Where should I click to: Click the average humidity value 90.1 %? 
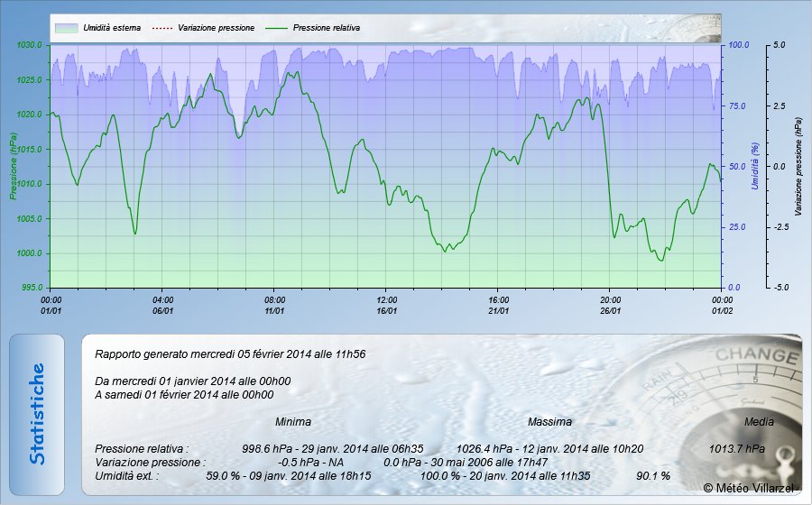pyautogui.click(x=653, y=475)
